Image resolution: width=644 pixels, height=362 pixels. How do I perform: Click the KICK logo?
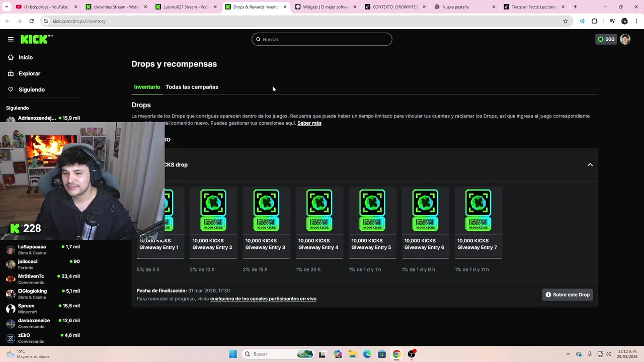pos(36,39)
